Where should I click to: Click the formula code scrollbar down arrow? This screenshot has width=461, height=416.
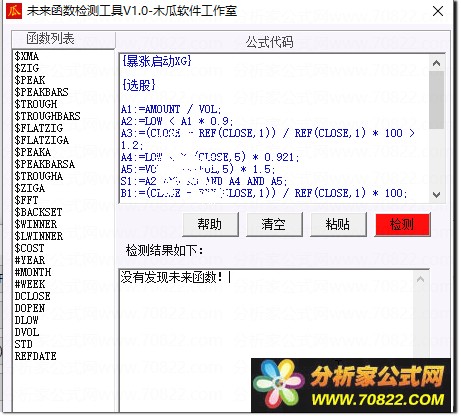click(x=436, y=194)
